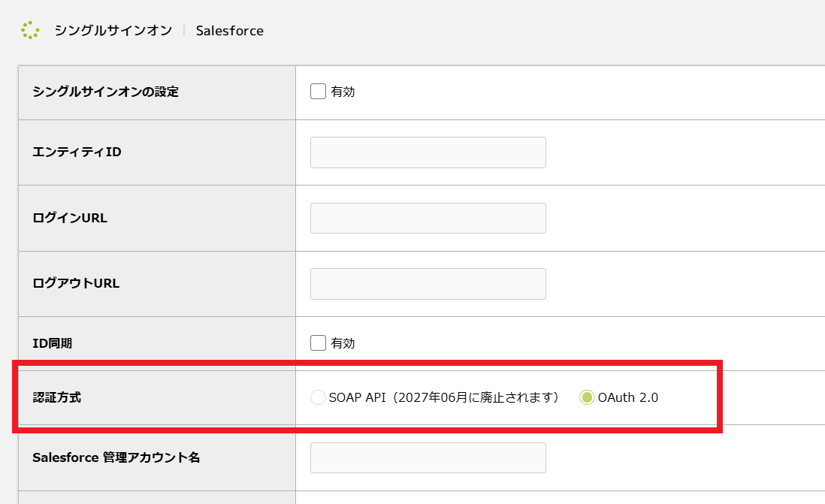Image resolution: width=825 pixels, height=504 pixels.
Task: Click the シングルサインオン header text
Action: (113, 31)
